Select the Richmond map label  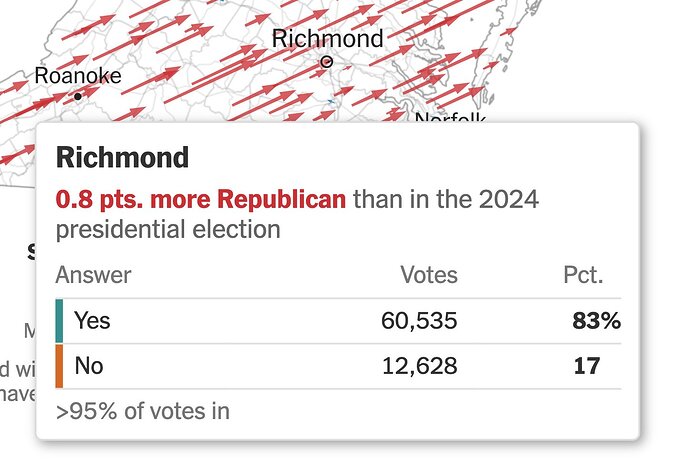point(327,38)
